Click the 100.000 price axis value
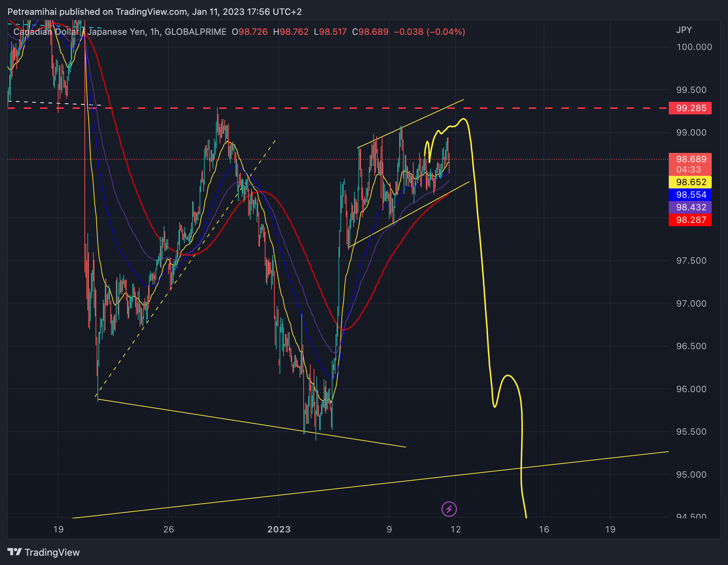 (694, 47)
